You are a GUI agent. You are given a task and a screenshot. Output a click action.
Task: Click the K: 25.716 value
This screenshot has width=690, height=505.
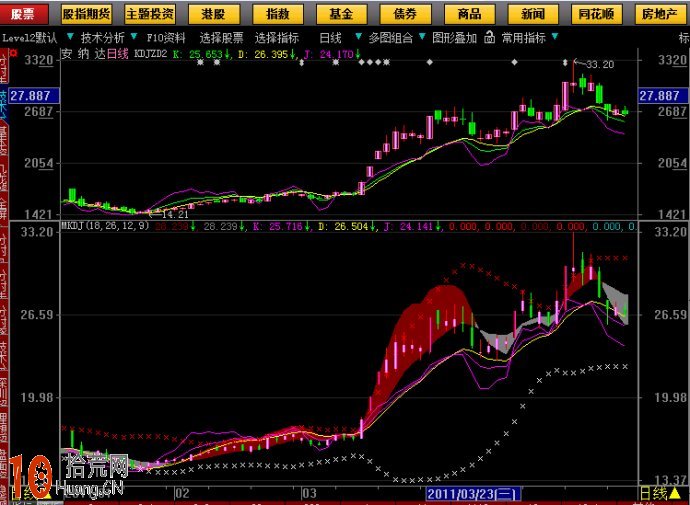tap(282, 227)
